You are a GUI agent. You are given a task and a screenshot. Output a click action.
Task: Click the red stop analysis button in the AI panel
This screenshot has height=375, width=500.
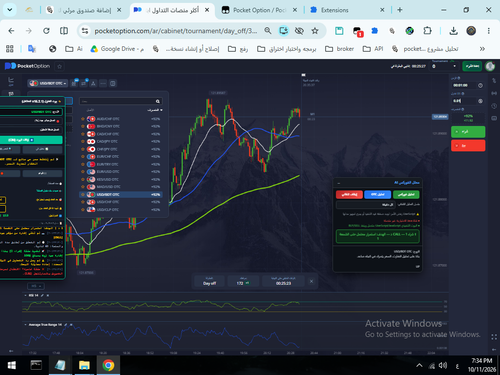[x=349, y=194]
